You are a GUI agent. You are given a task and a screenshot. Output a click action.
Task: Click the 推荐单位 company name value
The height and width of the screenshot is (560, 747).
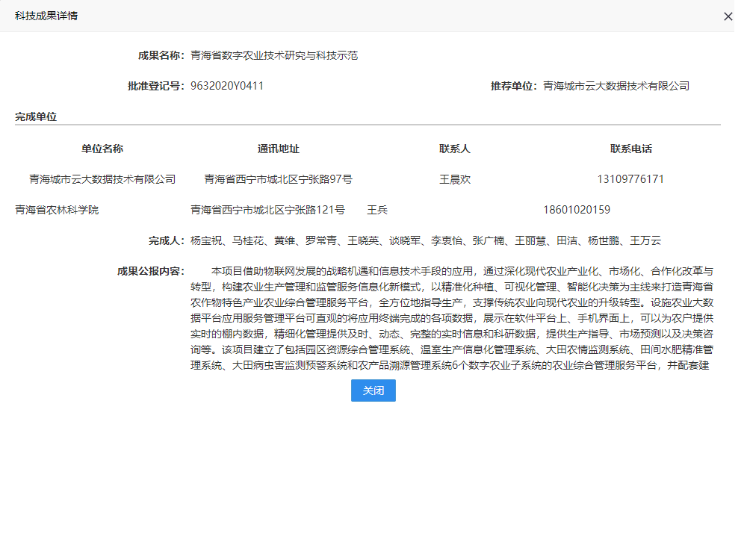[616, 86]
